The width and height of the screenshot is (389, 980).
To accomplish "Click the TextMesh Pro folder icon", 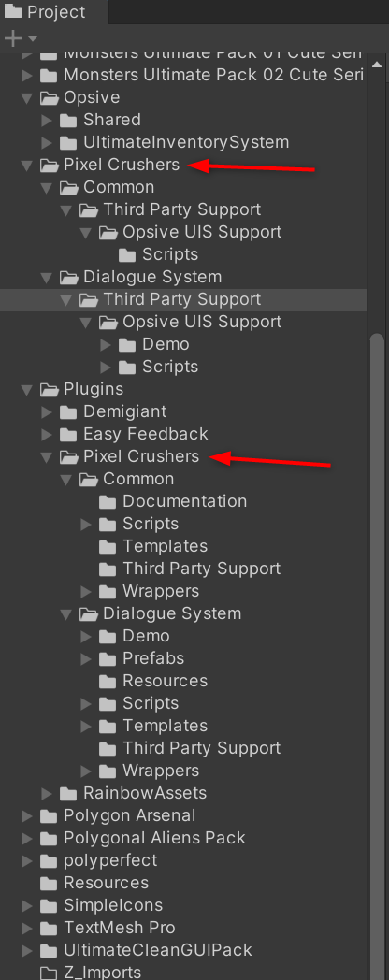I will [49, 929].
